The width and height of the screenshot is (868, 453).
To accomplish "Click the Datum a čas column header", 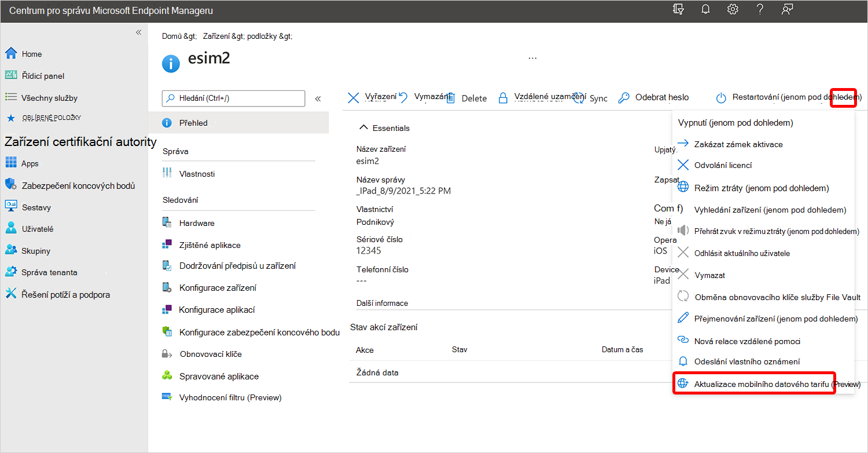I will coord(623,350).
